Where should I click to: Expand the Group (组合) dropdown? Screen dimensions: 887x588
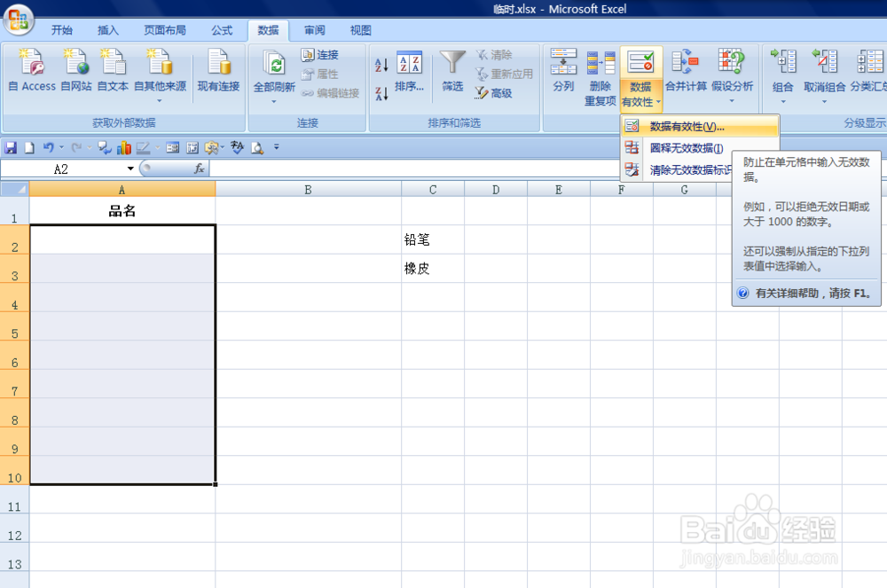(x=783, y=102)
